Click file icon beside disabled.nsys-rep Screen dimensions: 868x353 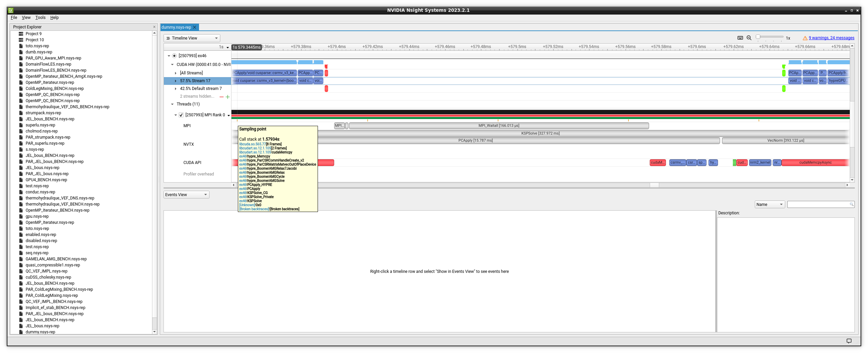pos(21,241)
